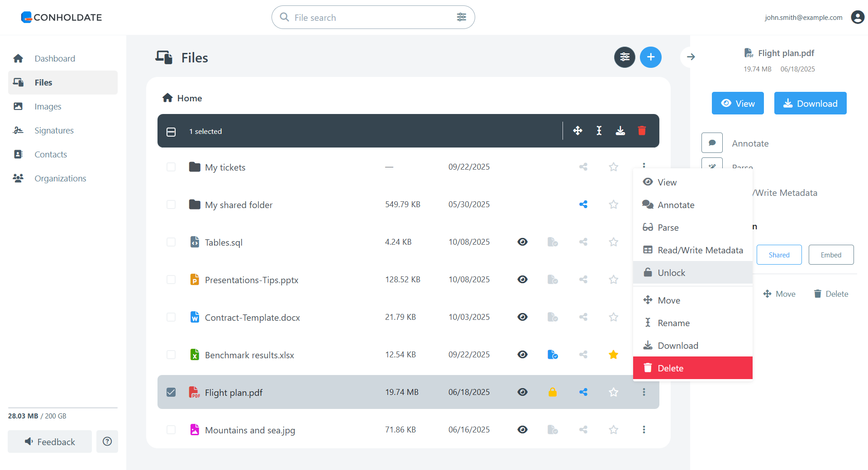Open the filter settings dark round button
The image size is (868, 470).
624,57
